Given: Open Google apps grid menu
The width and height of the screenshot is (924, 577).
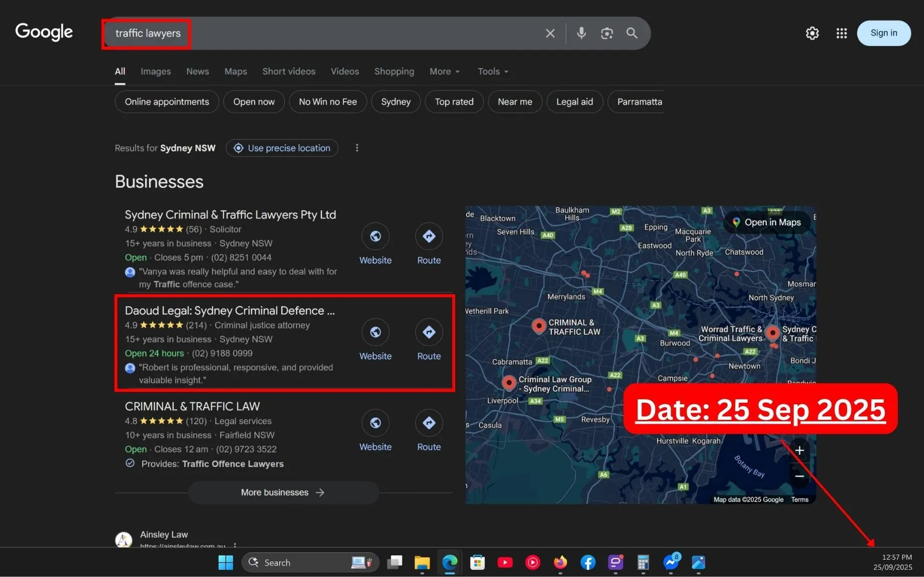Looking at the screenshot, I should tap(841, 33).
